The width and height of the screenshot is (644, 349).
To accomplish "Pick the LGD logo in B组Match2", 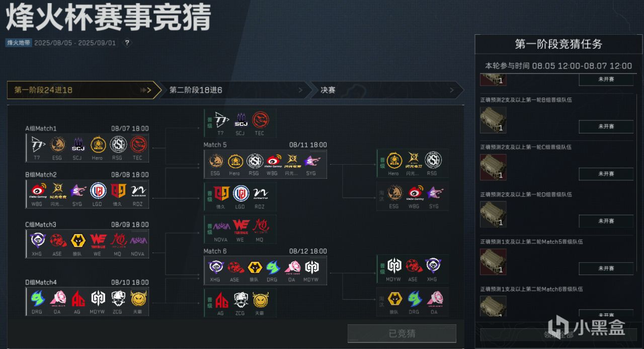I will point(98,191).
